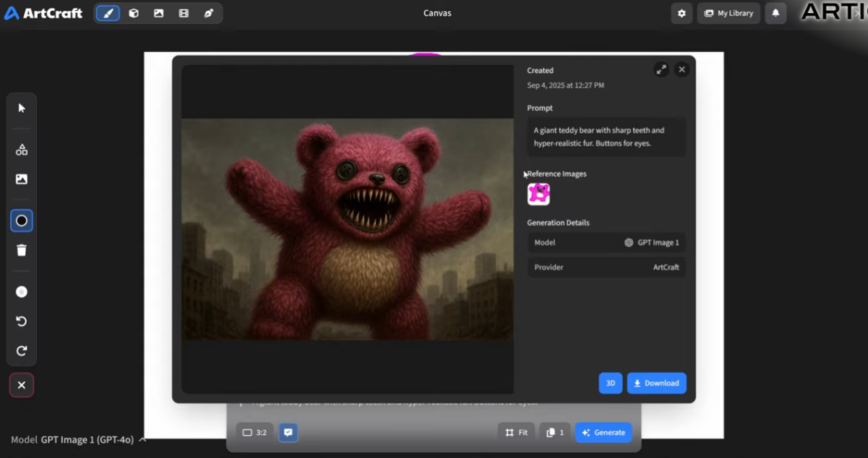Open the settings gear
The height and width of the screenshot is (458, 868).
pyautogui.click(x=681, y=13)
